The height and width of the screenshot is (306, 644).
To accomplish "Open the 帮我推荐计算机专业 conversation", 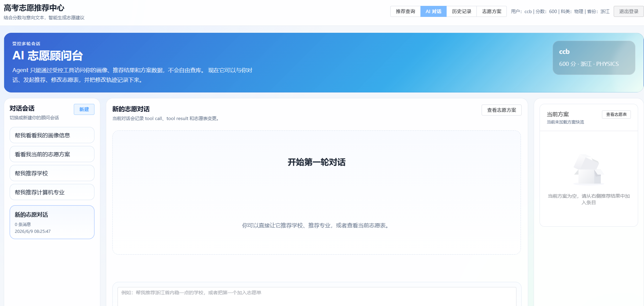I will 52,192.
